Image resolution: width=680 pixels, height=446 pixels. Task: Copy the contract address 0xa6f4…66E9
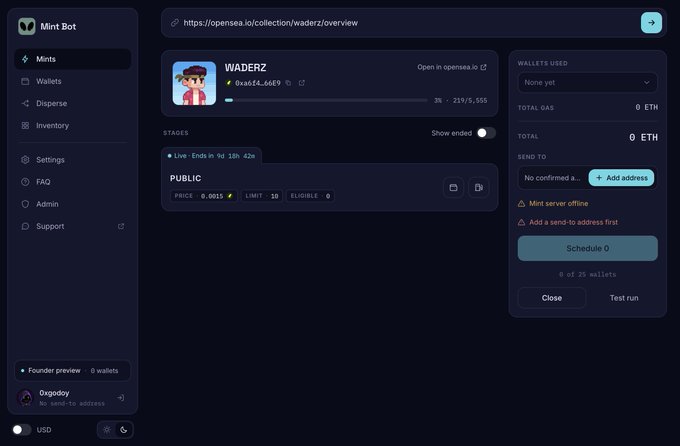coord(288,83)
